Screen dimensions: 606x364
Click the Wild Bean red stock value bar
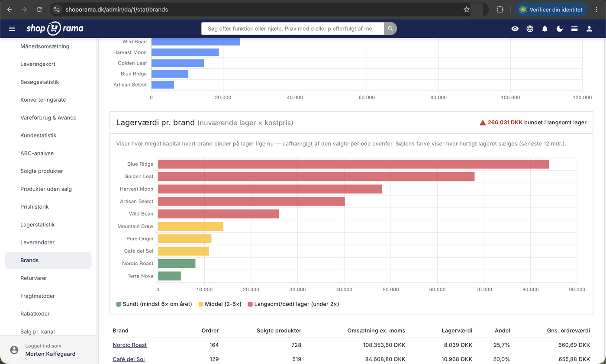[x=218, y=214]
